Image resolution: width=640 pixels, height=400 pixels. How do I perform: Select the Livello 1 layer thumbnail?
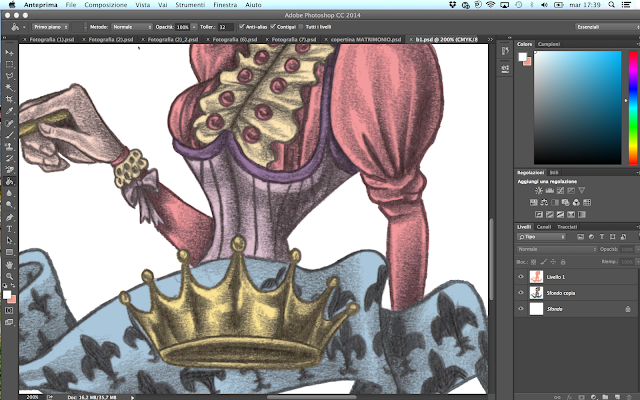[x=536, y=277]
